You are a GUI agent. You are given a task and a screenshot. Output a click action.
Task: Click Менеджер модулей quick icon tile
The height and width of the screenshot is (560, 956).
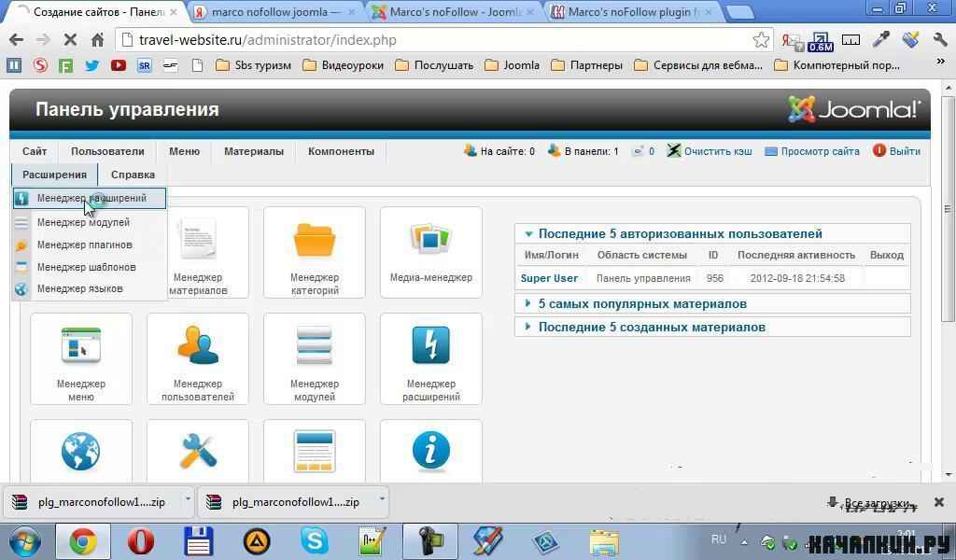[x=314, y=359]
